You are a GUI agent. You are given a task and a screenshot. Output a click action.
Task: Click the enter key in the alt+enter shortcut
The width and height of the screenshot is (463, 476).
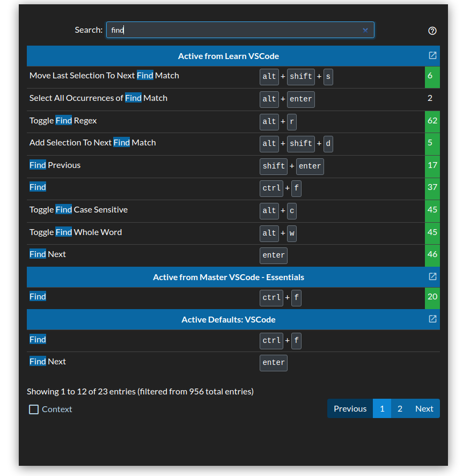tap(300, 99)
